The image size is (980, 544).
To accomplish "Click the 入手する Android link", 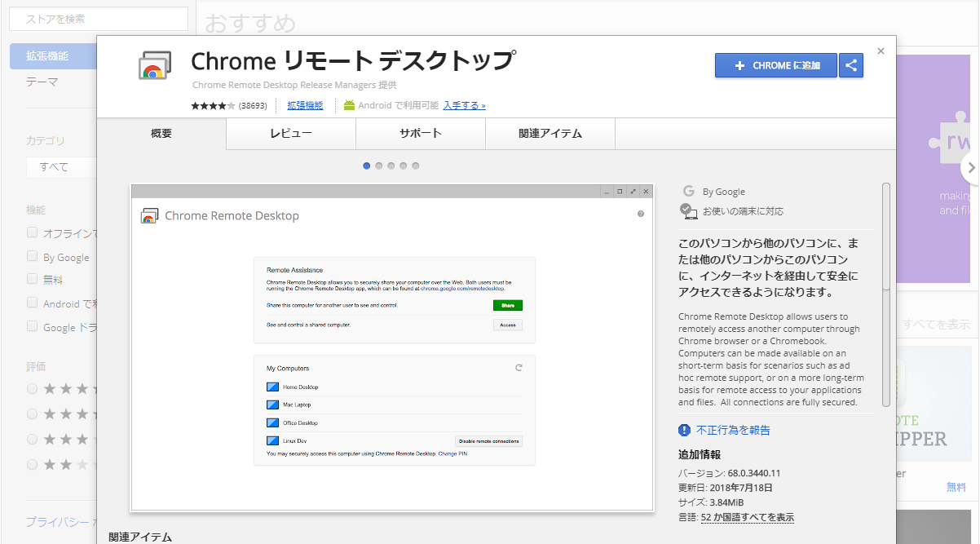I will 464,105.
